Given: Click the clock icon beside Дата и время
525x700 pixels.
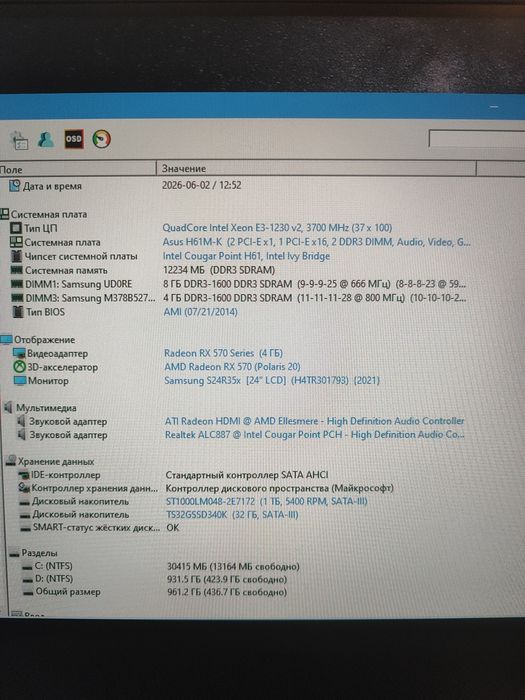Looking at the screenshot, I should click(x=15, y=186).
